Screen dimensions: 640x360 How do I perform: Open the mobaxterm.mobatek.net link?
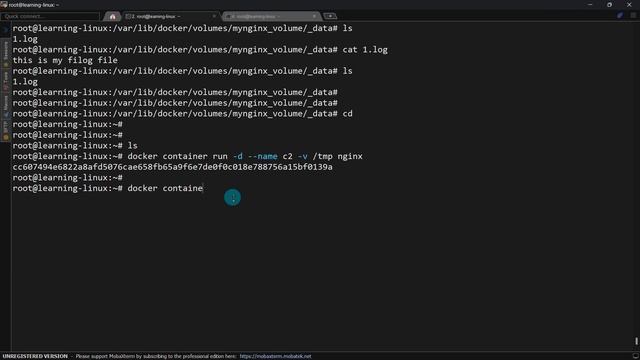[275, 356]
